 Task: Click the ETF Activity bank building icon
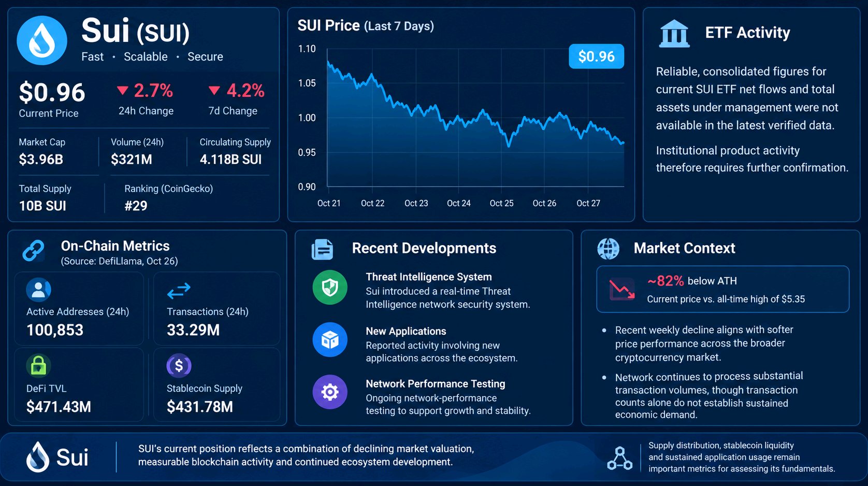(x=674, y=34)
